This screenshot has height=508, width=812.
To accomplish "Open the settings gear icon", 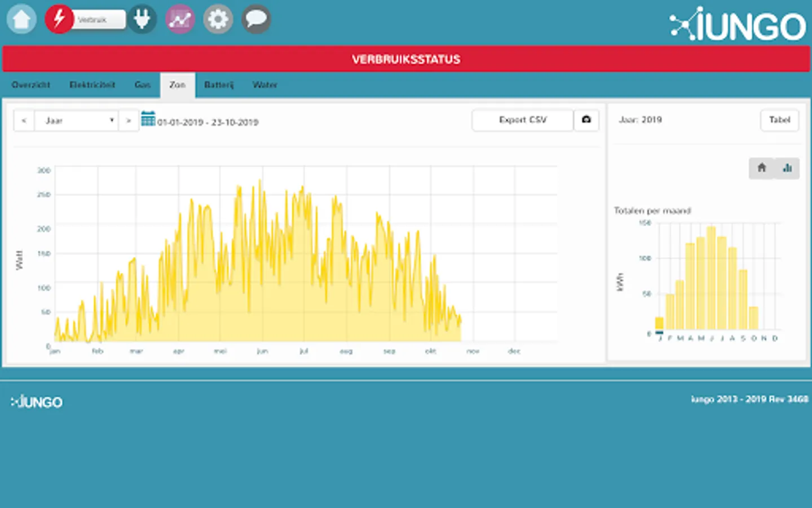I will (x=218, y=19).
